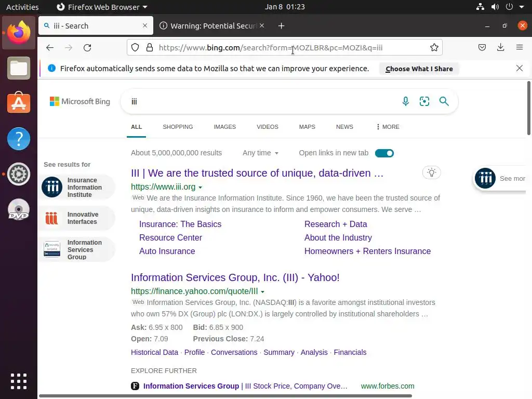This screenshot has height=399, width=532.
Task: Submit search with Bing magnifier icon
Action: [444, 101]
